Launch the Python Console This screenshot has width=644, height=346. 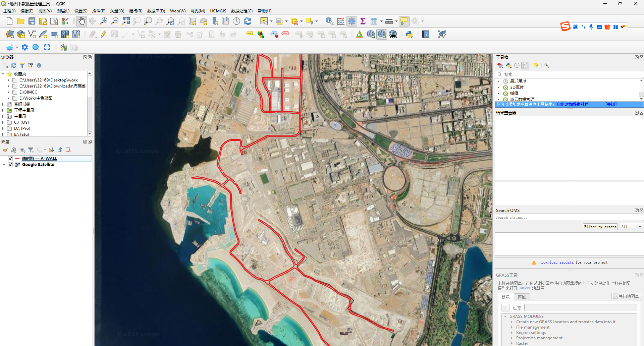click(x=409, y=34)
